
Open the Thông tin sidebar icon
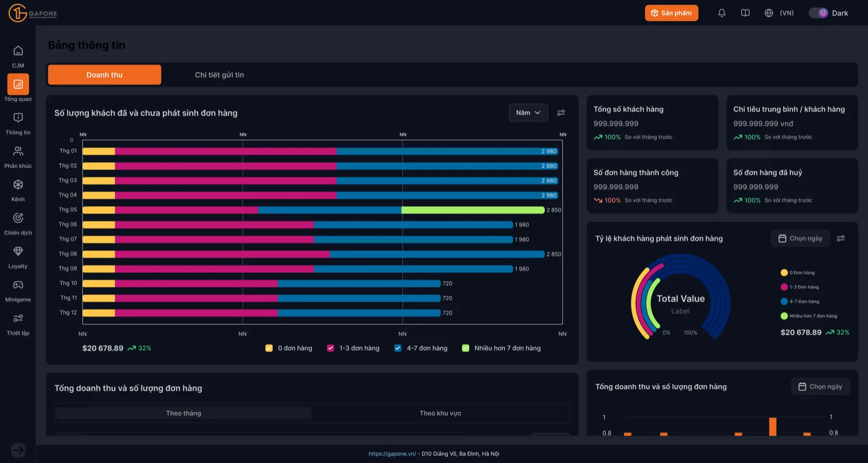click(x=18, y=118)
